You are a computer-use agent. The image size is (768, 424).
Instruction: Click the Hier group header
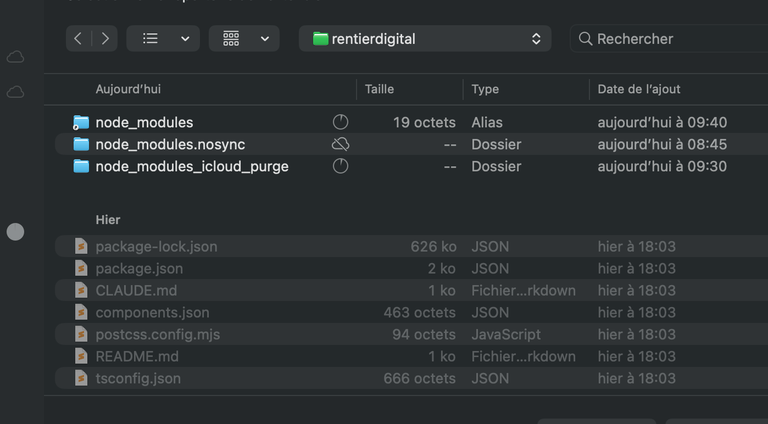coord(108,220)
